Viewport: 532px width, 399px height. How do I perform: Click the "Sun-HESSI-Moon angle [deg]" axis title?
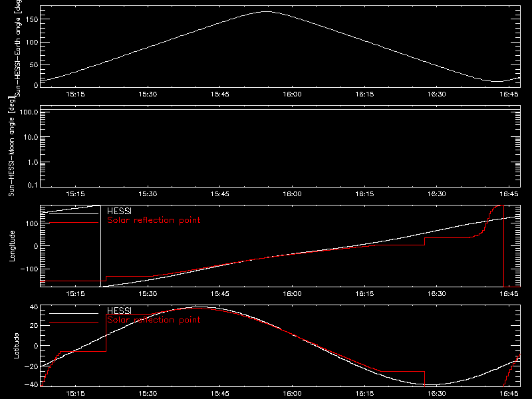[11, 146]
